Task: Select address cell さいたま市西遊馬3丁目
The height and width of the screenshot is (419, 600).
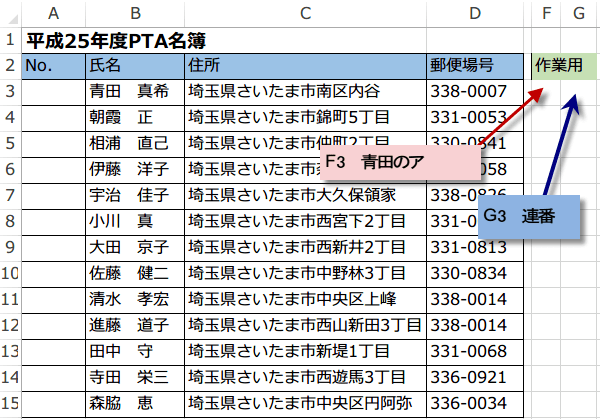Action: click(305, 378)
